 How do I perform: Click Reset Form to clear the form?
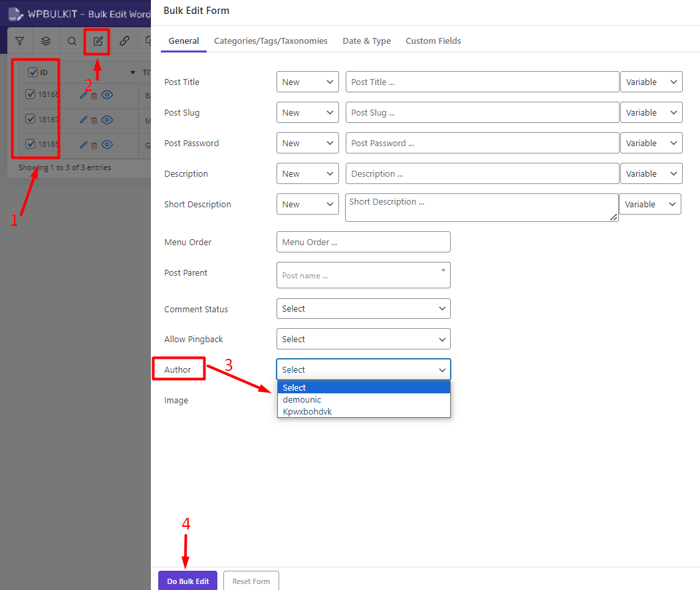coord(251,580)
